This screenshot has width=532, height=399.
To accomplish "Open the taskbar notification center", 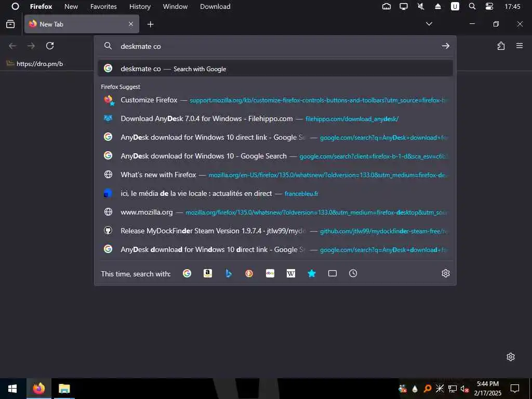I will click(x=515, y=389).
